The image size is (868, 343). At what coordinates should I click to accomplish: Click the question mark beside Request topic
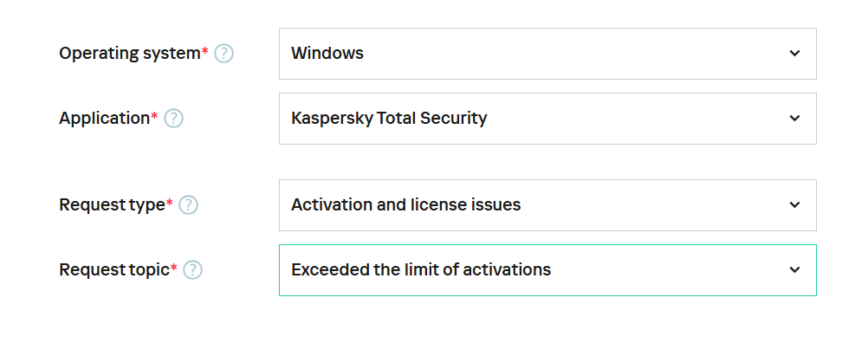click(x=192, y=270)
